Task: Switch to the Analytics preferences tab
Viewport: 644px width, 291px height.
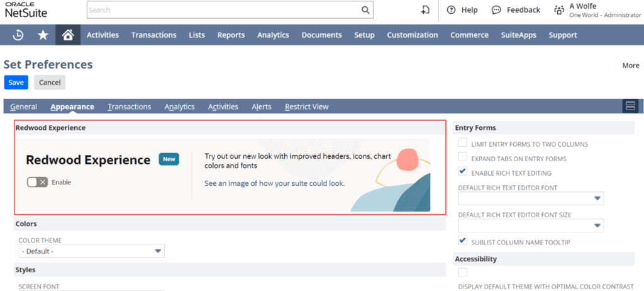Action: 179,106
